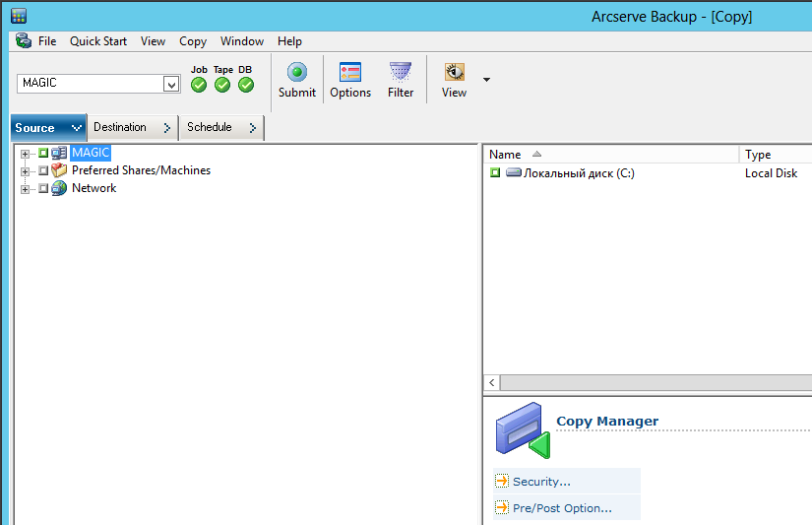Open the Pre/Post Option... link
This screenshot has width=812, height=525.
click(562, 508)
